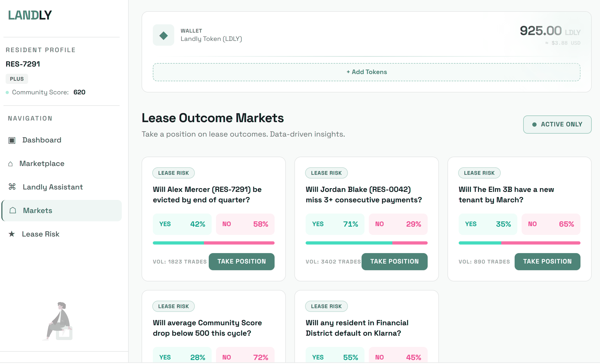
Task: Click the Dashboard square icon
Action: click(12, 140)
